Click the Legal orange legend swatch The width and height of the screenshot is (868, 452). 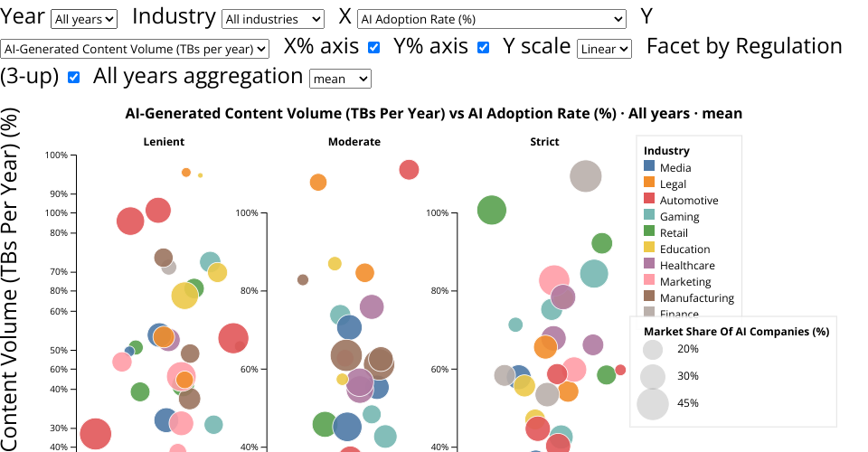click(649, 184)
